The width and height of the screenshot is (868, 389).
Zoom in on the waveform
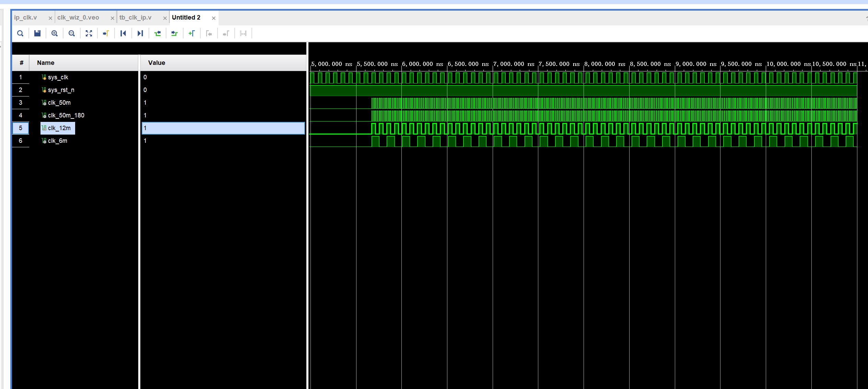click(x=55, y=33)
